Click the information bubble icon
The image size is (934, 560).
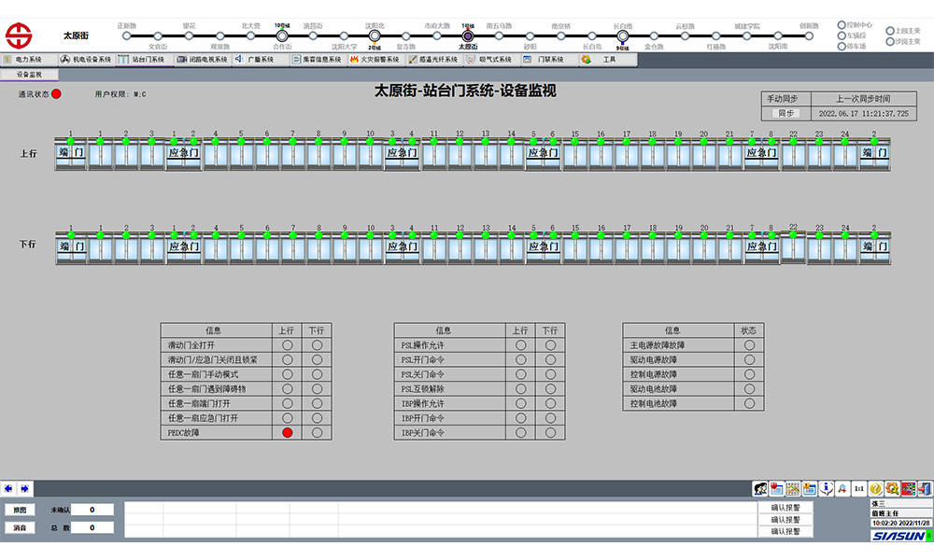[826, 488]
